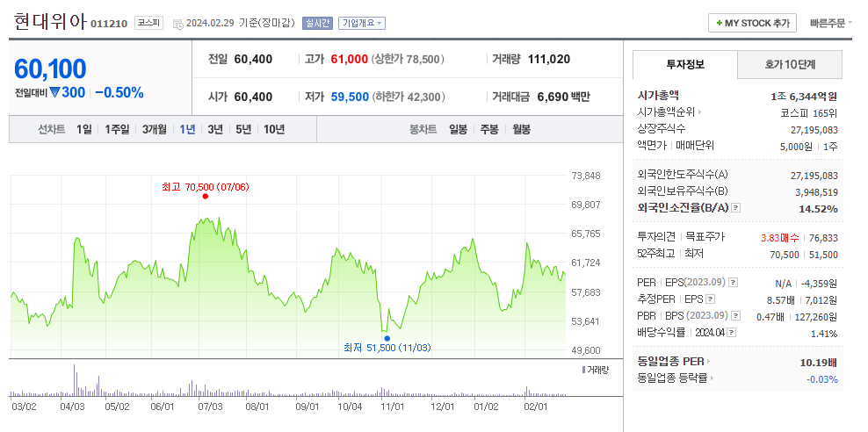The image size is (868, 432).
Task: Select 3개월 line chart period
Action: [155, 129]
